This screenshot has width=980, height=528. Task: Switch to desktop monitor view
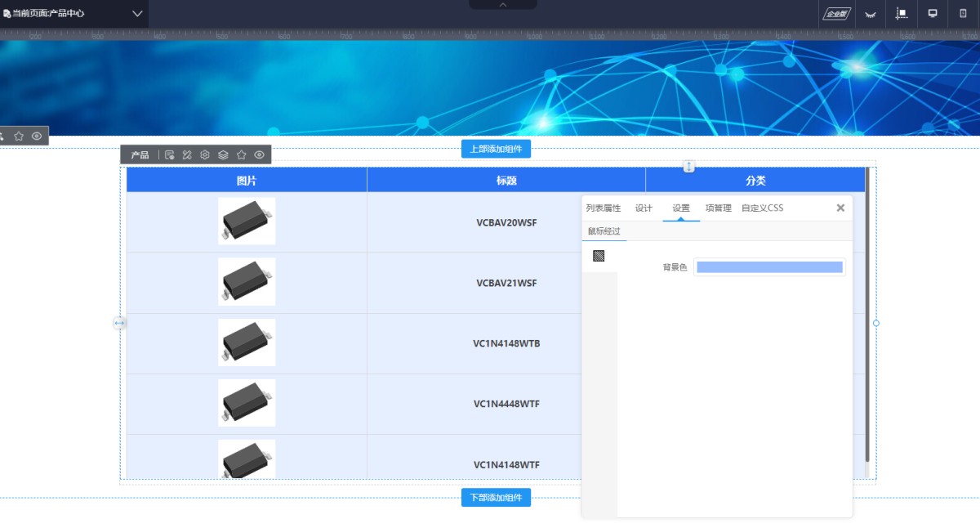point(932,13)
